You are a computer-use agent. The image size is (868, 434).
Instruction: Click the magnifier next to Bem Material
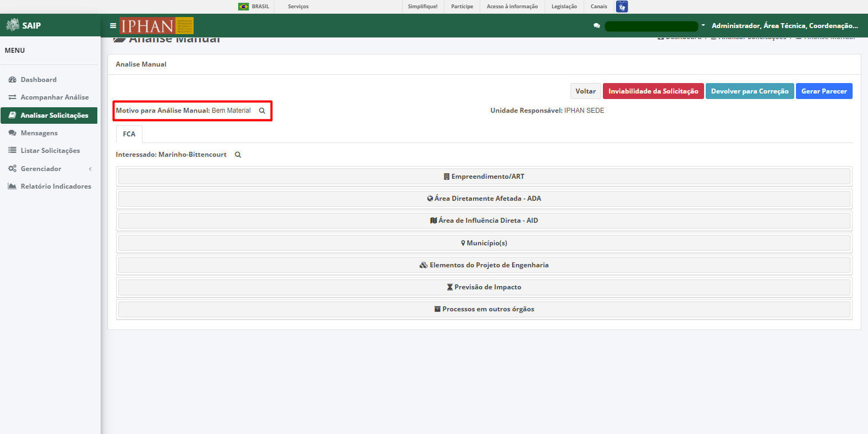click(x=262, y=111)
